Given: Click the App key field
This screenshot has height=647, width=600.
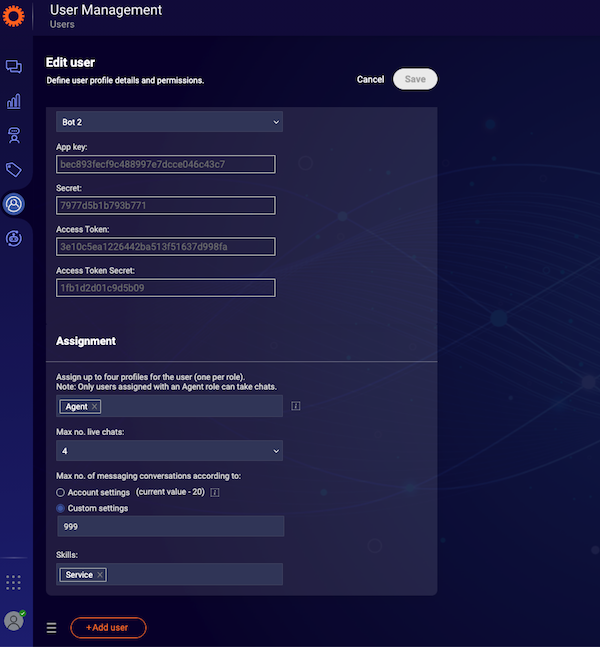Looking at the screenshot, I should click(166, 164).
